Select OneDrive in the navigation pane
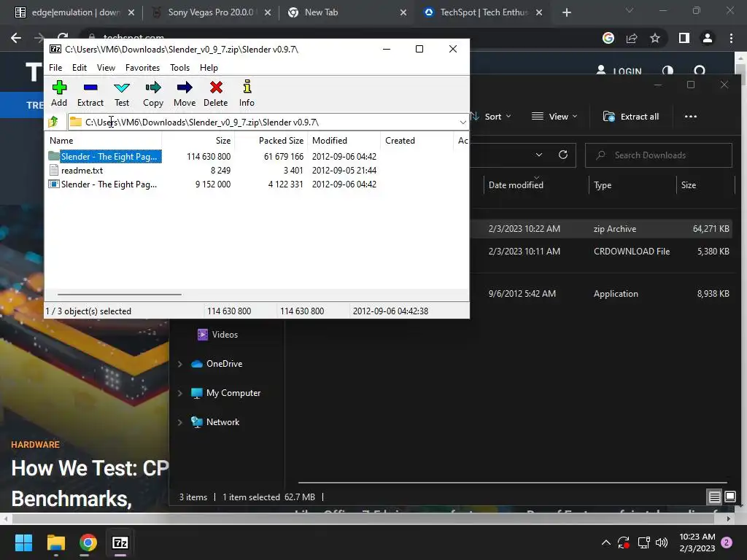 217,364
